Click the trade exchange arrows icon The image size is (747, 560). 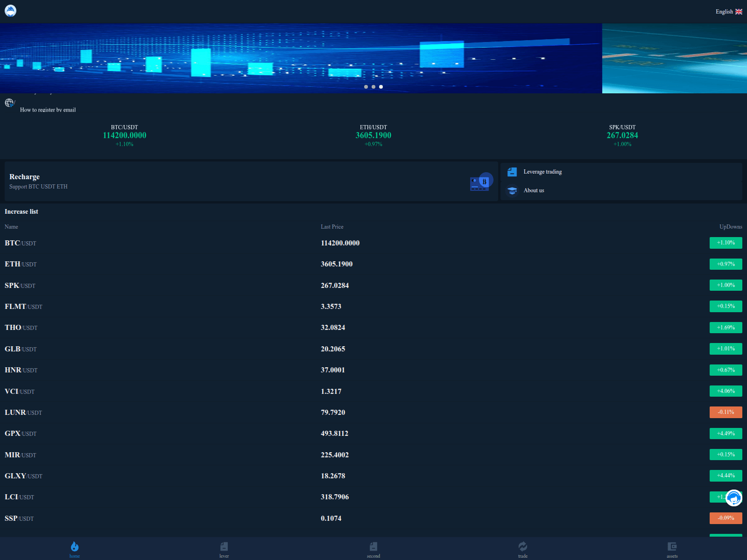pos(523,546)
